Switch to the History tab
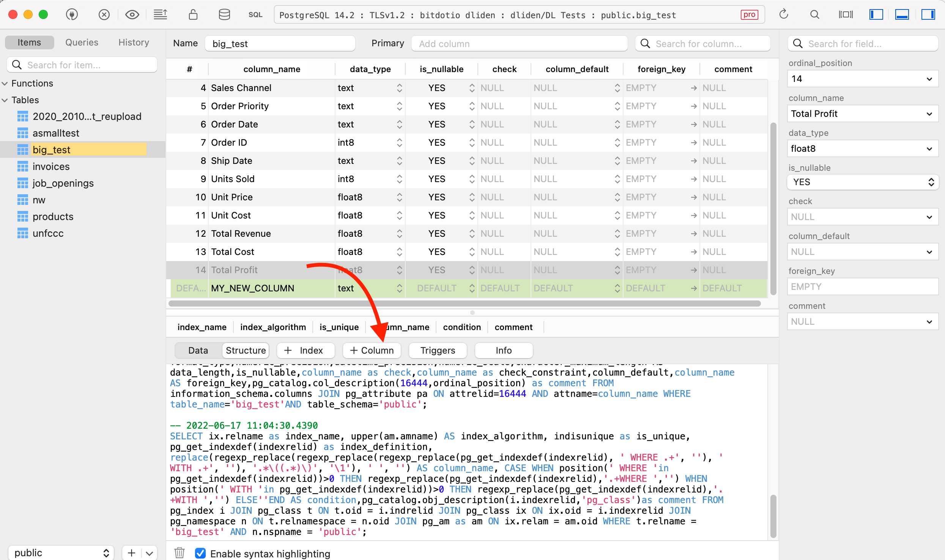 click(x=134, y=42)
